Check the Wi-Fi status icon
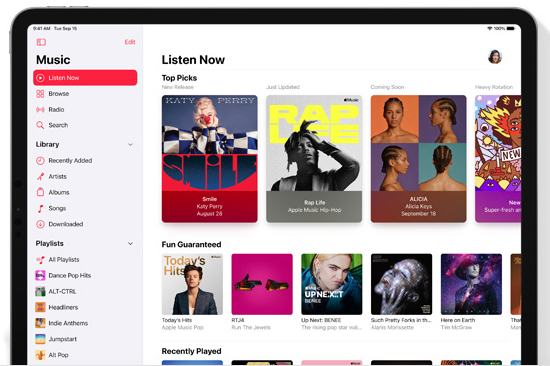The image size is (550, 366). [490, 28]
